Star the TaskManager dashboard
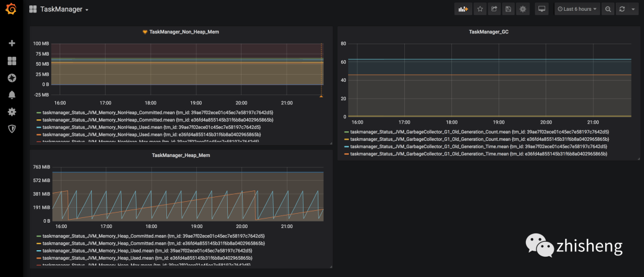The image size is (644, 277). (x=479, y=9)
